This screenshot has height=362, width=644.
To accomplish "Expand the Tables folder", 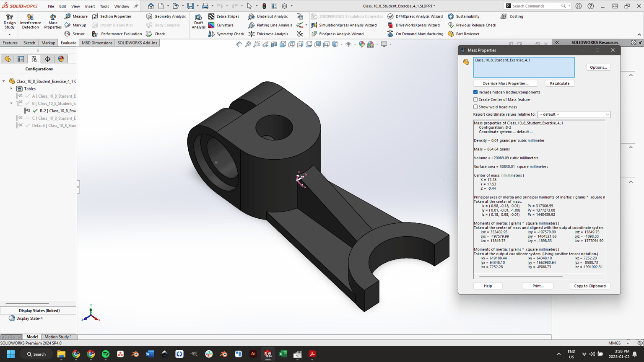I will 11,89.
